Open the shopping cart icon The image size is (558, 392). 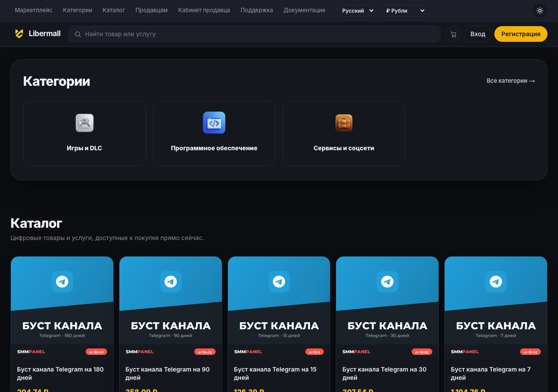coord(453,34)
